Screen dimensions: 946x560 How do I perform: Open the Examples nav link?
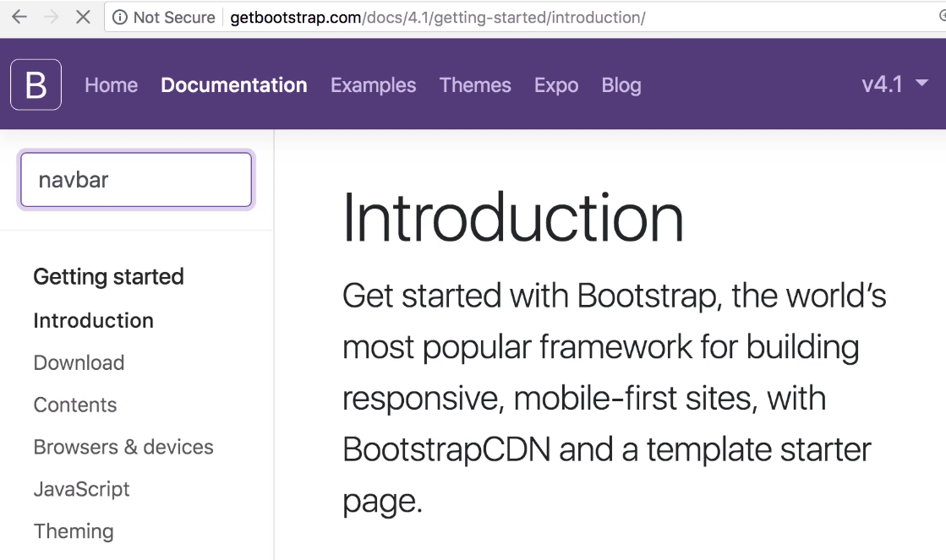click(374, 85)
